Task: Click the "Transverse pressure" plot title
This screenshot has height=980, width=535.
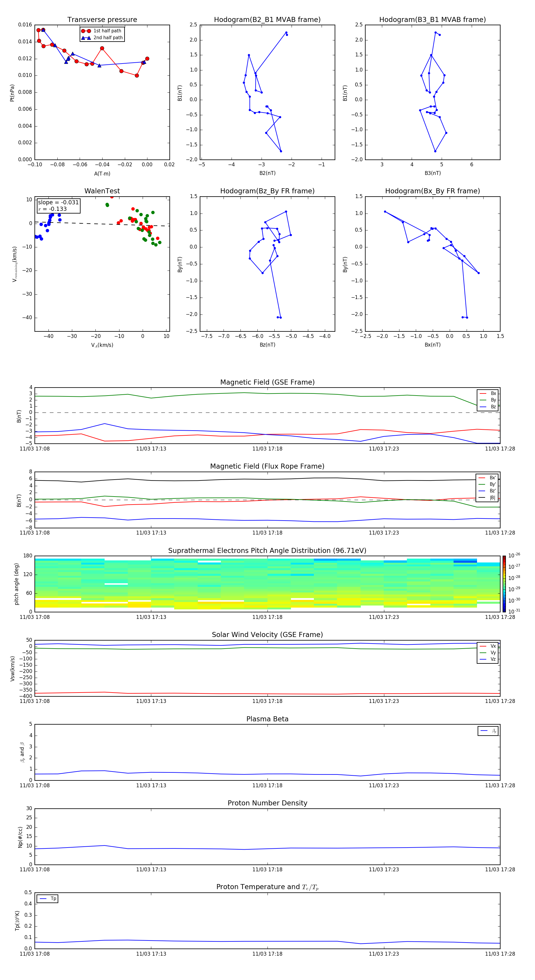Action: pyautogui.click(x=102, y=20)
